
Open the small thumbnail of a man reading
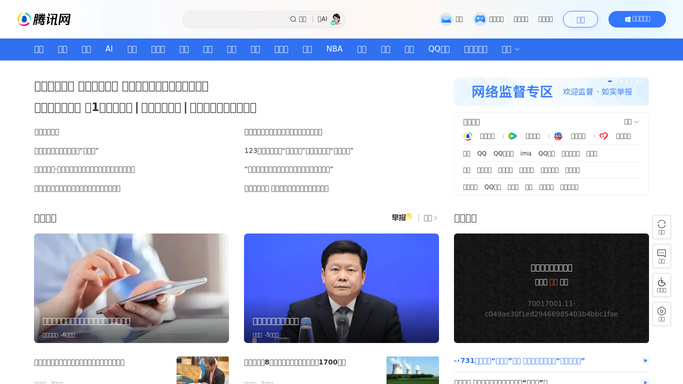[x=203, y=370]
